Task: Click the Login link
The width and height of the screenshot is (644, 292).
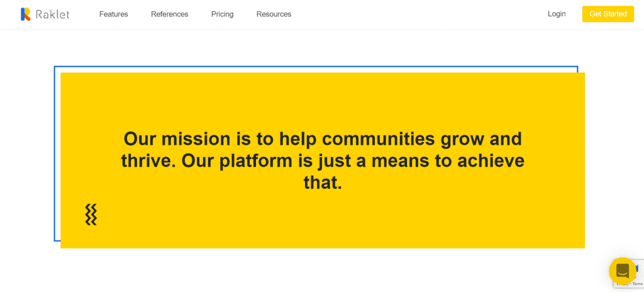Action: (x=557, y=14)
